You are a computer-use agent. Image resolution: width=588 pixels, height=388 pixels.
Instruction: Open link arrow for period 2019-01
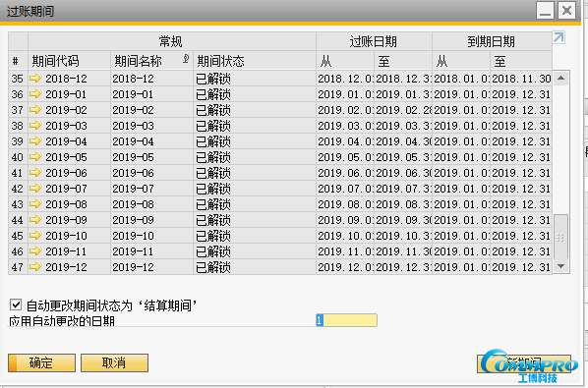(x=35, y=94)
